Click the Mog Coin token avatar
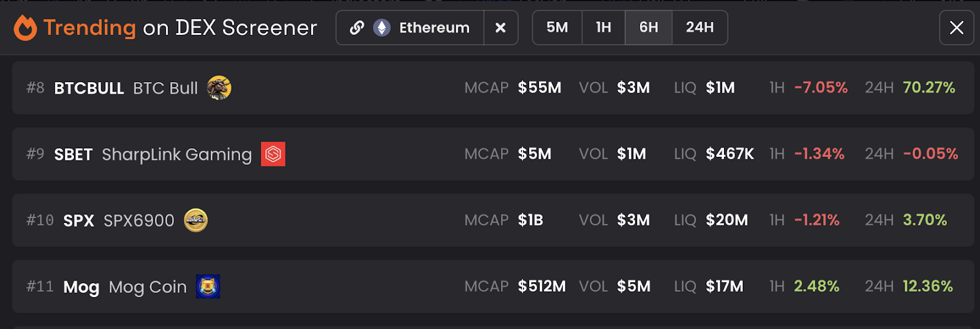This screenshot has width=980, height=329. coord(208,286)
